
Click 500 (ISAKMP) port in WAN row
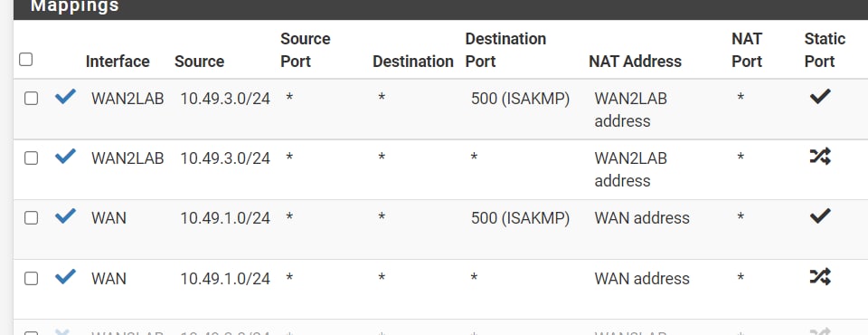[x=520, y=218]
